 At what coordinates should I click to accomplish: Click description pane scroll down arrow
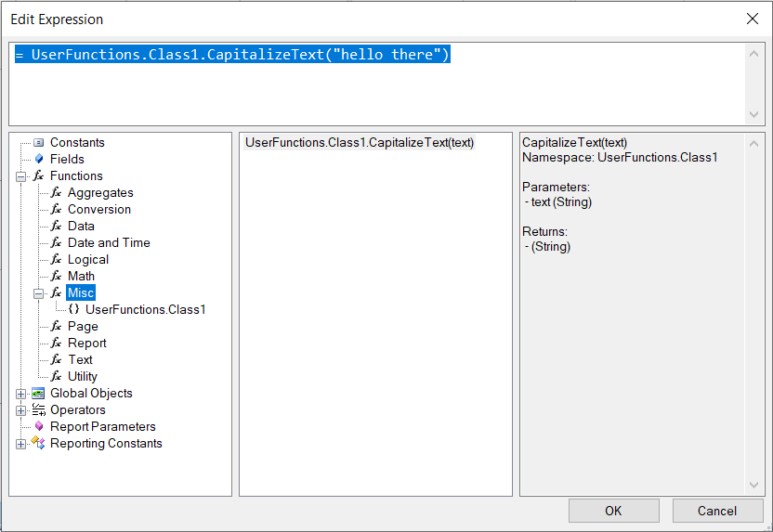click(x=753, y=485)
